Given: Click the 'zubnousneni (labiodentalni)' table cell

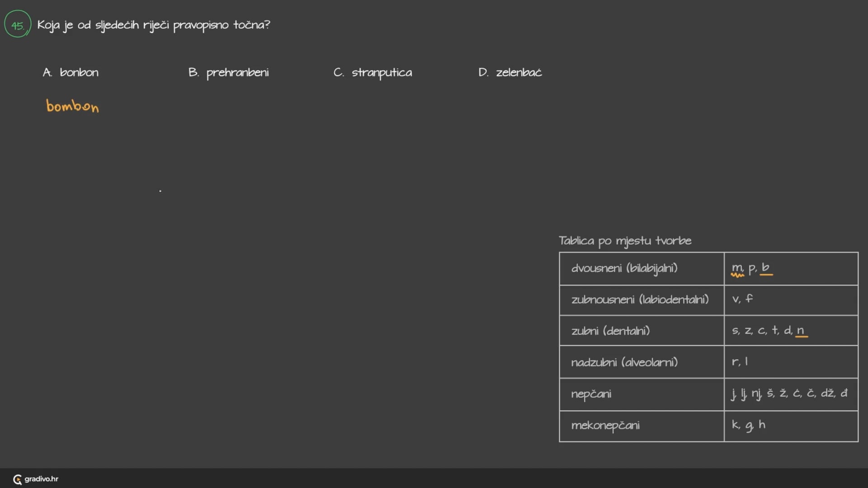Looking at the screenshot, I should (x=640, y=300).
